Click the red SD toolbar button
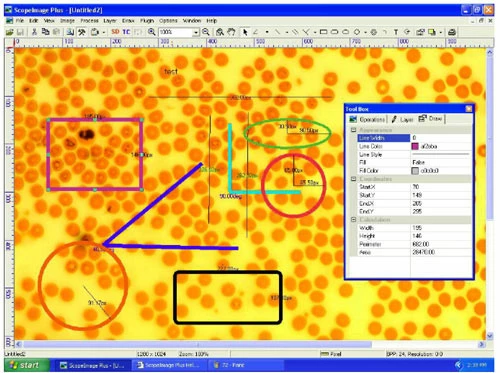The width and height of the screenshot is (500, 373). click(x=115, y=32)
